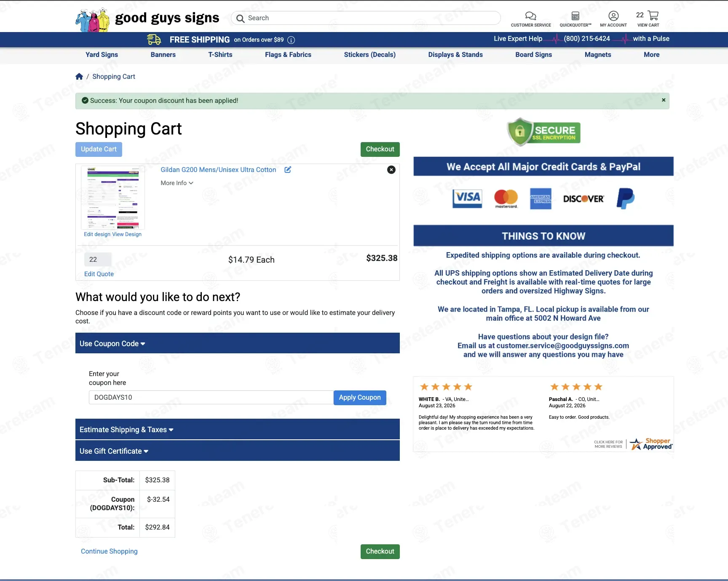Click the Live Expert Help text
728x581 pixels.
click(x=518, y=39)
